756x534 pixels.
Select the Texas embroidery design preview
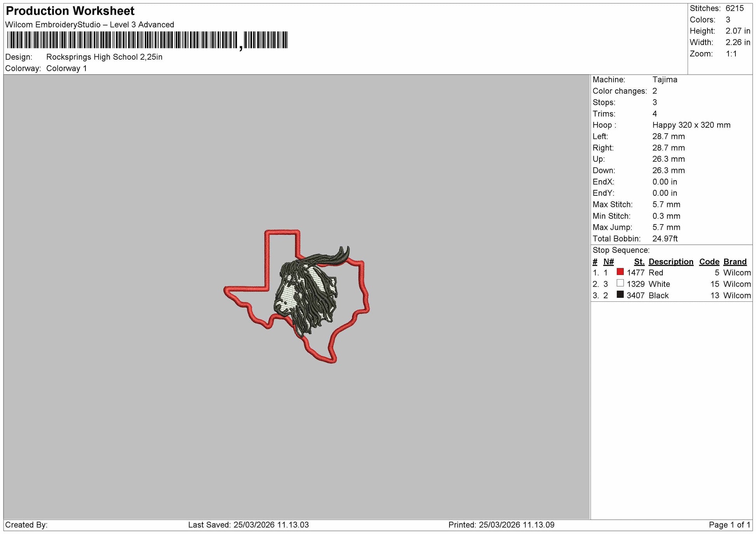click(297, 297)
